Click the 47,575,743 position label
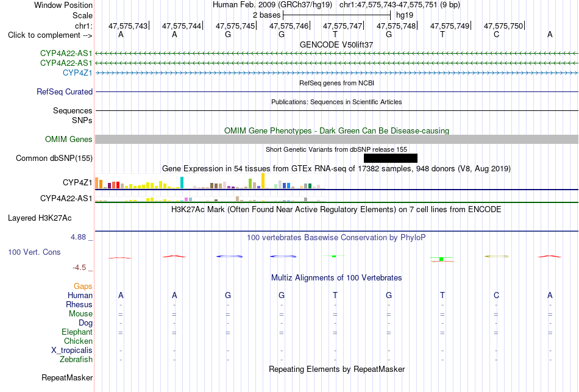Image resolution: width=579 pixels, height=392 pixels. point(127,26)
